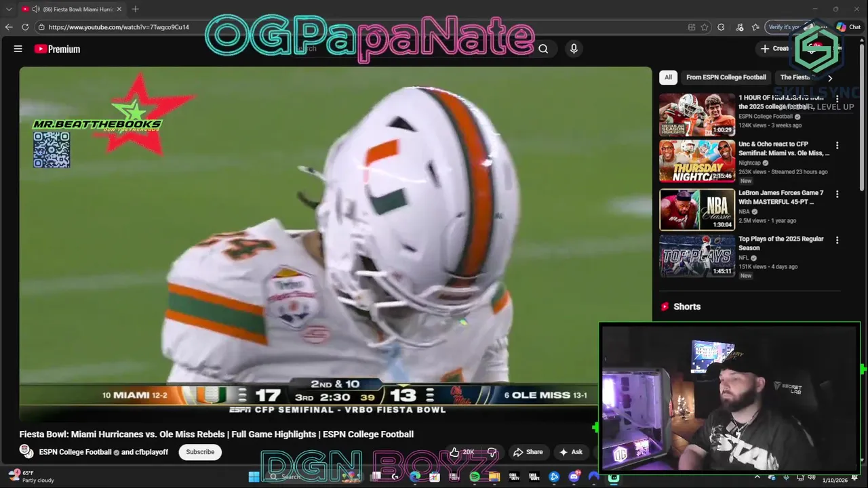Open the tab search dropdown arrow
The image size is (868, 488).
[x=9, y=9]
